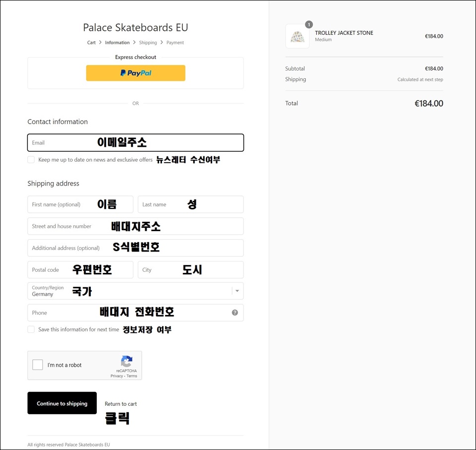476x450 pixels.
Task: Select the Payment breadcrumb step
Action: (x=175, y=43)
